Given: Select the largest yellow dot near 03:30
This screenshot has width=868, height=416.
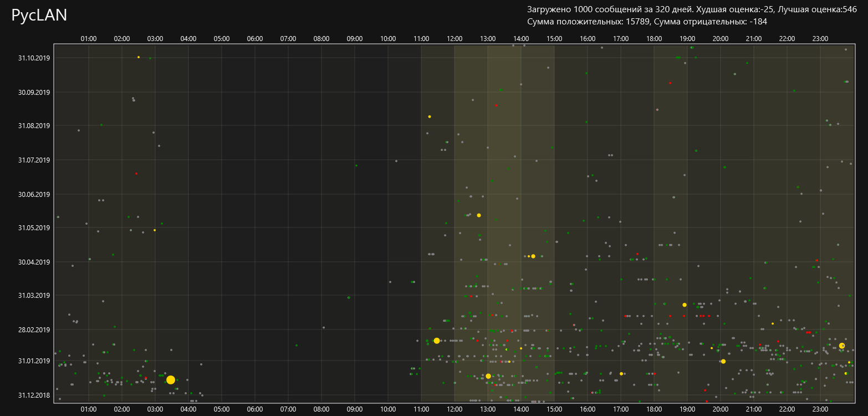Looking at the screenshot, I should 171,380.
